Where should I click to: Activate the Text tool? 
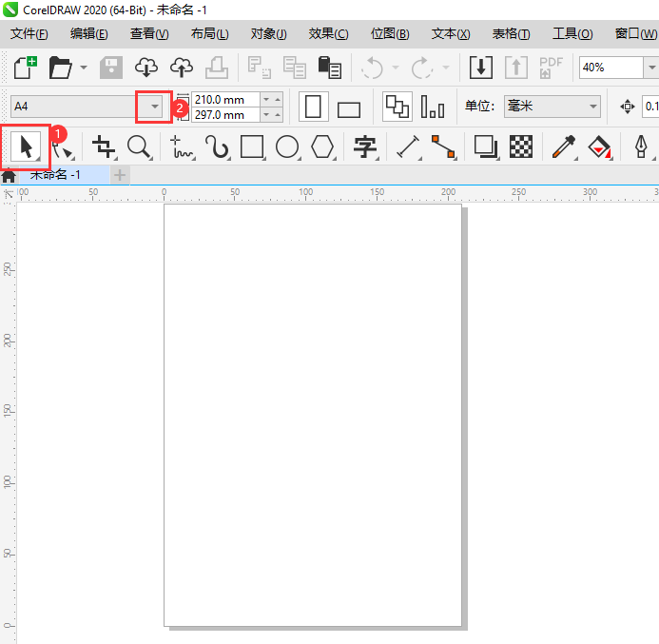pos(364,147)
